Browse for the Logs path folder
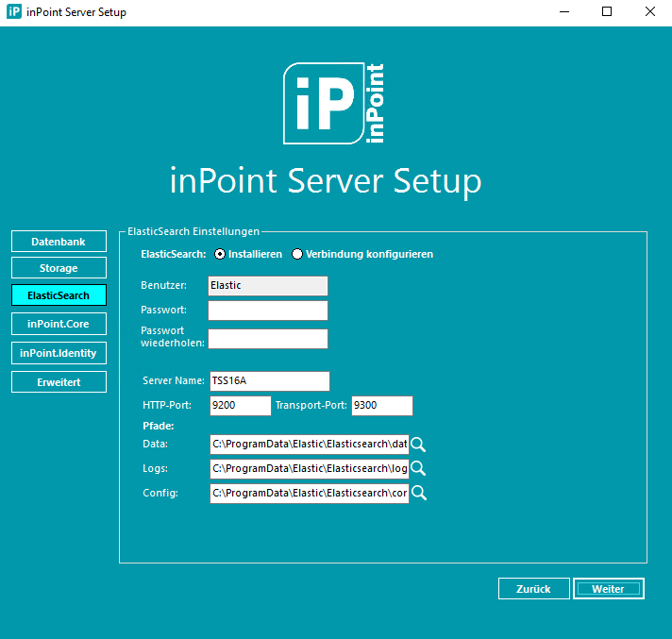Image resolution: width=672 pixels, height=639 pixels. 418,469
